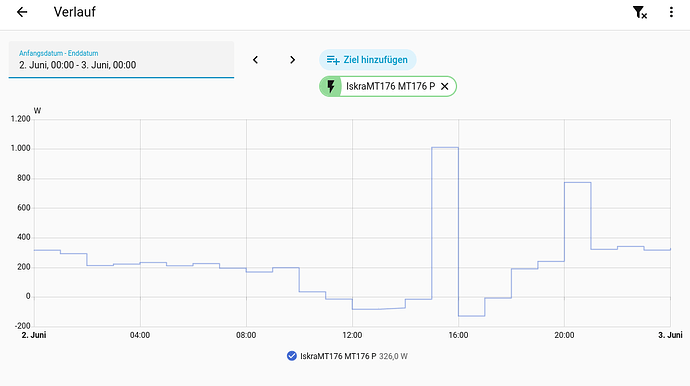The height and width of the screenshot is (386, 690).
Task: Click the 1.200 y-axis value
Action: tap(21, 119)
